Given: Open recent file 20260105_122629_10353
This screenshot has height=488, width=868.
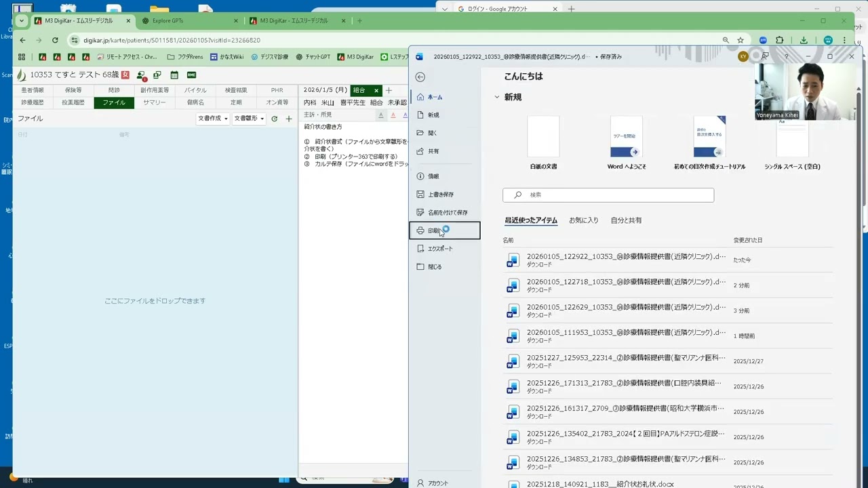Looking at the screenshot, I should click(x=667, y=310).
